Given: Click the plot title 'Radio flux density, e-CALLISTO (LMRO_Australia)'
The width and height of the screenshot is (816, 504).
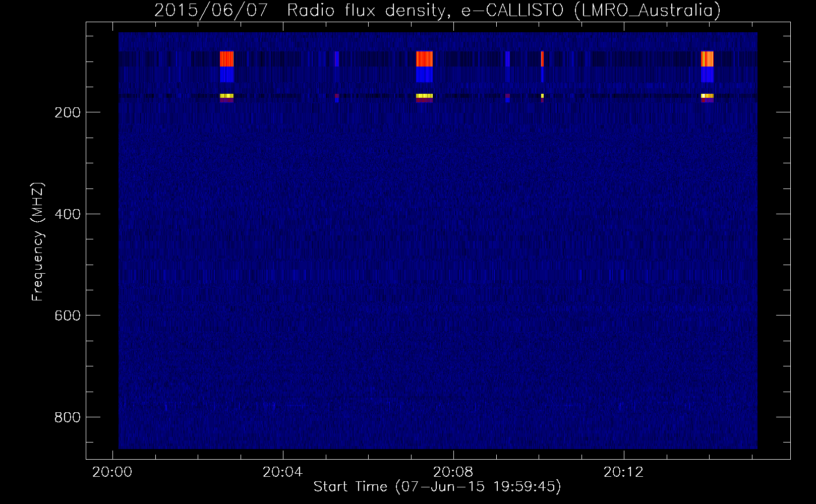Looking at the screenshot, I should coord(503,10).
